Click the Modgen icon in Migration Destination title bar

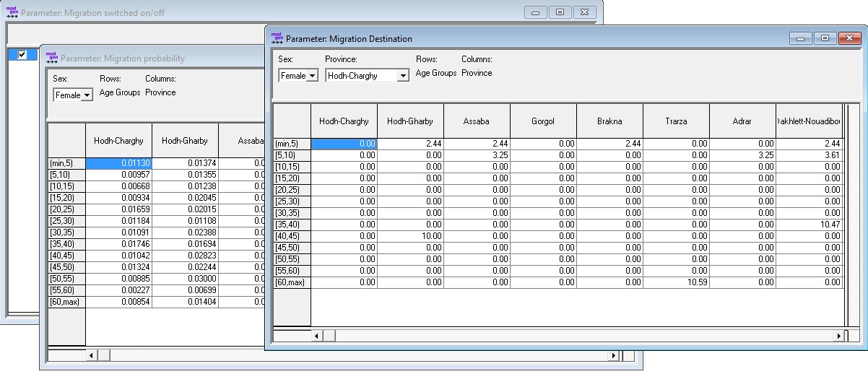[x=277, y=38]
